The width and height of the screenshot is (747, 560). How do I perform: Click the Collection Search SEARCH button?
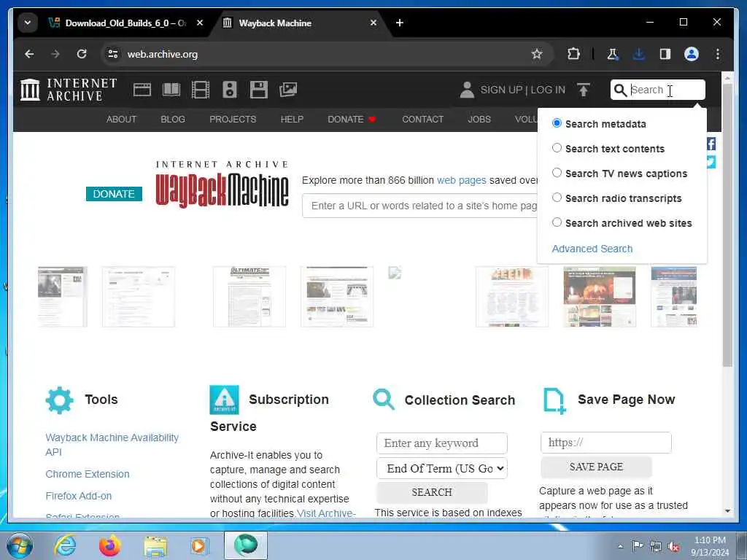tap(432, 492)
